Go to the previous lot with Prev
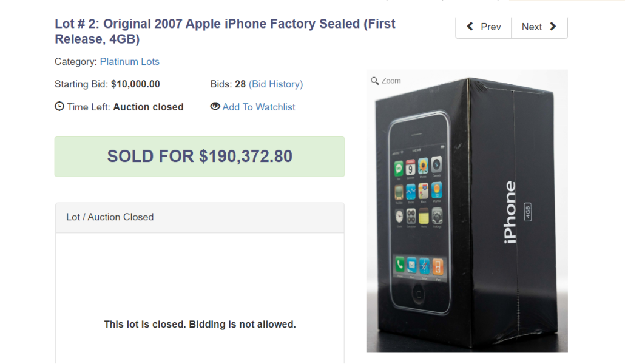The image size is (625, 364). [x=484, y=27]
